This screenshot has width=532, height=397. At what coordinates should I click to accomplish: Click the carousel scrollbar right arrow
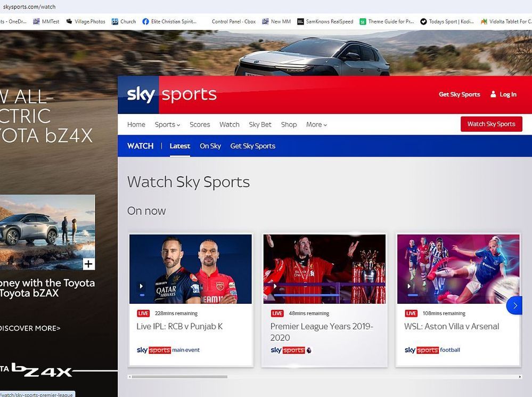point(520,377)
